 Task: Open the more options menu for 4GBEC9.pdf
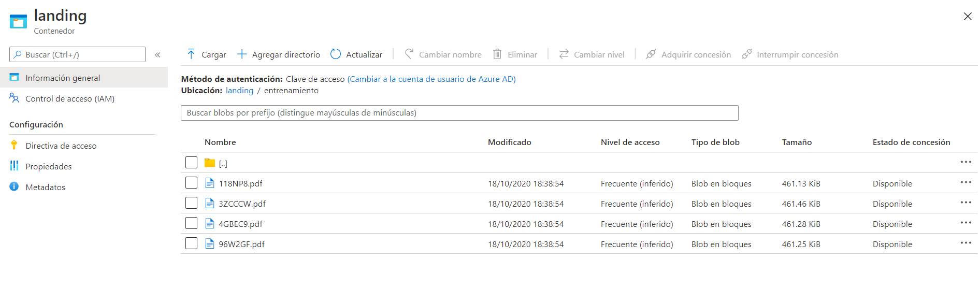coord(965,223)
